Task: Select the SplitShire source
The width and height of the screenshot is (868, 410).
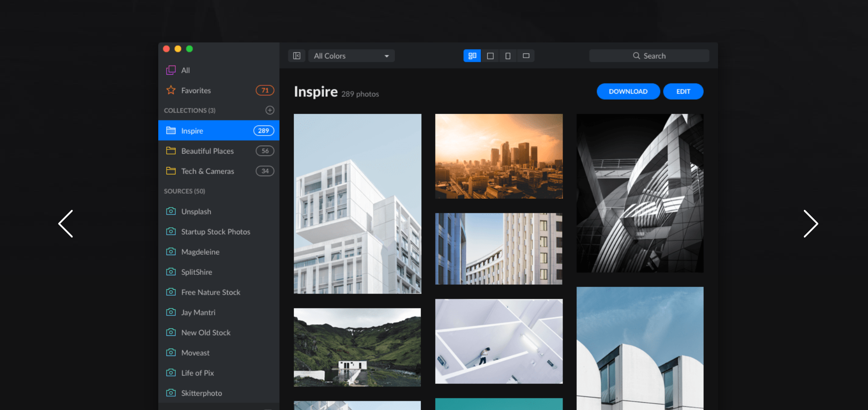Action: pyautogui.click(x=219, y=272)
